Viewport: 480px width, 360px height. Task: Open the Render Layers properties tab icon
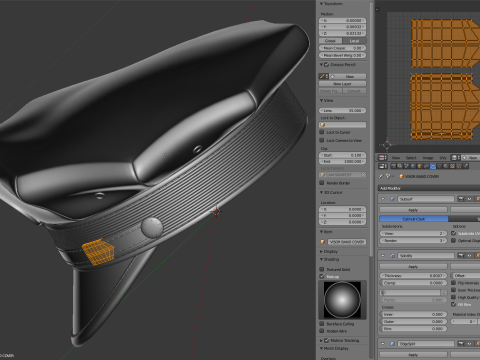coord(400,166)
